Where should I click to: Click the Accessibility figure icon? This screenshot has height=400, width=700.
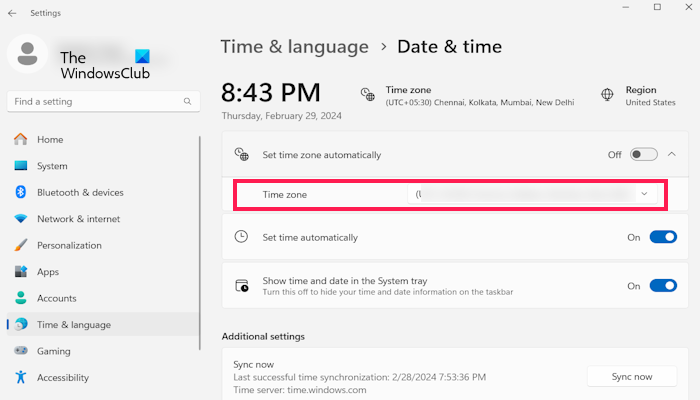tap(20, 378)
